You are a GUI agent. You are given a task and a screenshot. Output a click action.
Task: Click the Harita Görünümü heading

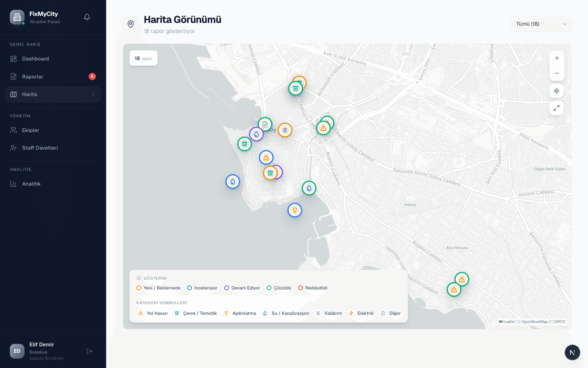click(183, 20)
